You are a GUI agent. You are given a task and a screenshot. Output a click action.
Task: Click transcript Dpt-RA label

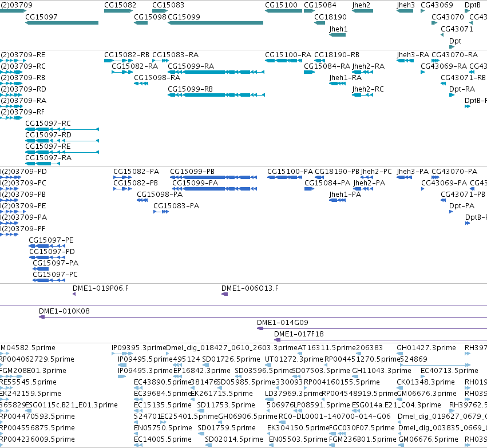tap(462, 89)
